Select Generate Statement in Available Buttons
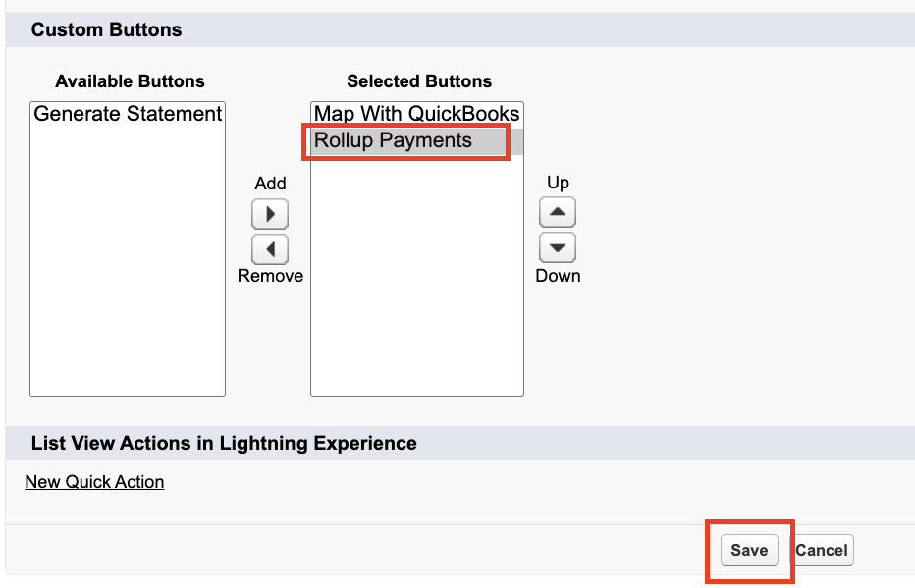 point(128,114)
